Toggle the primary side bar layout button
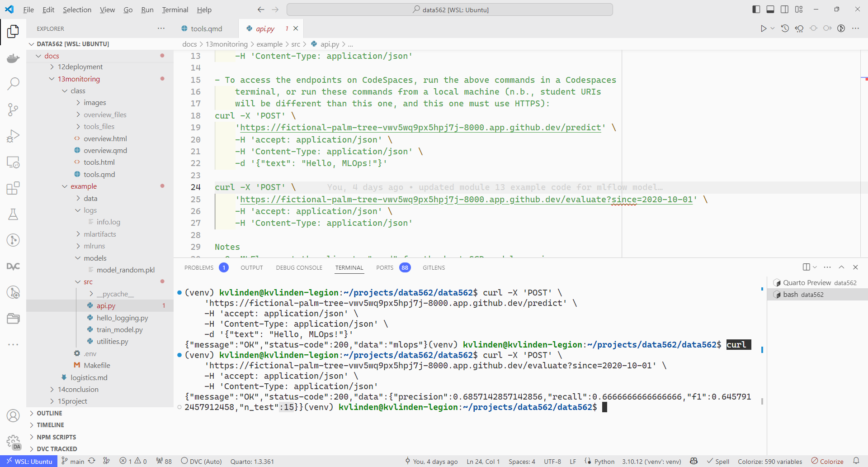 click(756, 10)
